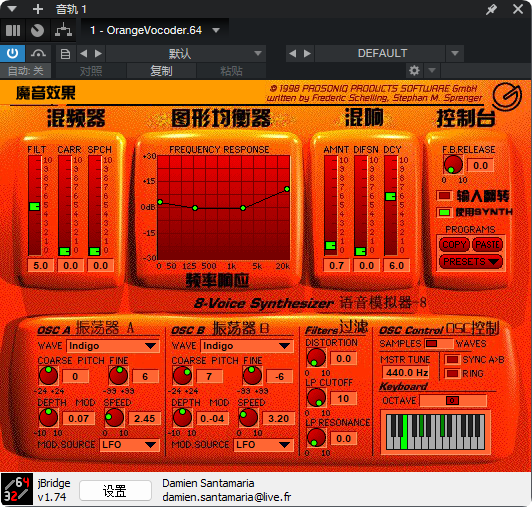Viewport: 532px width, 507px height.
Task: Expand the OrangeVocoder.64 device selector
Action: (216, 31)
